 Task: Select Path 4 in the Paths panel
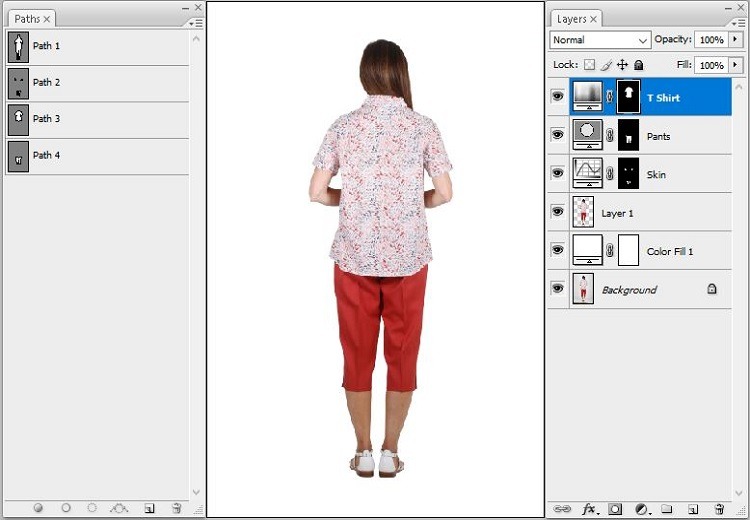coord(98,156)
